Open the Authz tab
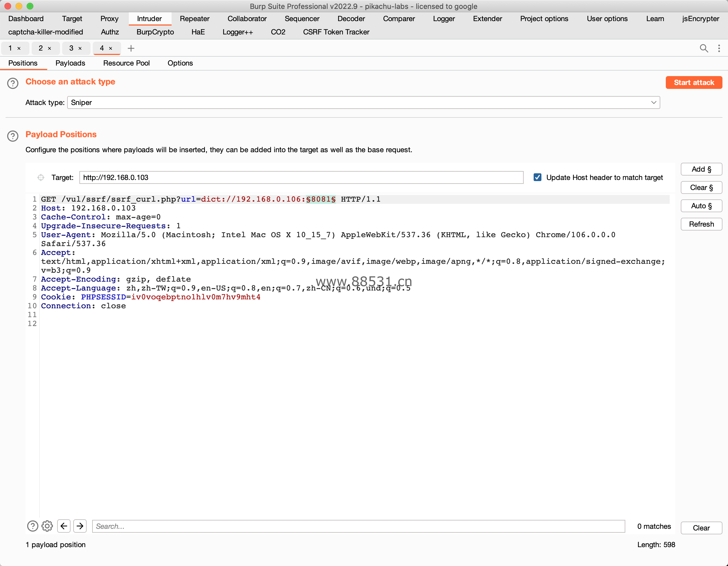This screenshot has height=566, width=728. pos(110,32)
